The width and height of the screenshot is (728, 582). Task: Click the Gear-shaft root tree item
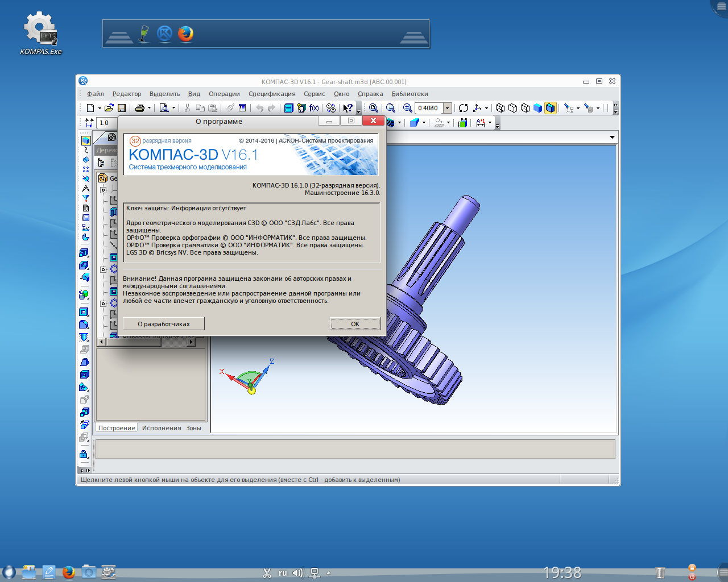(107, 178)
